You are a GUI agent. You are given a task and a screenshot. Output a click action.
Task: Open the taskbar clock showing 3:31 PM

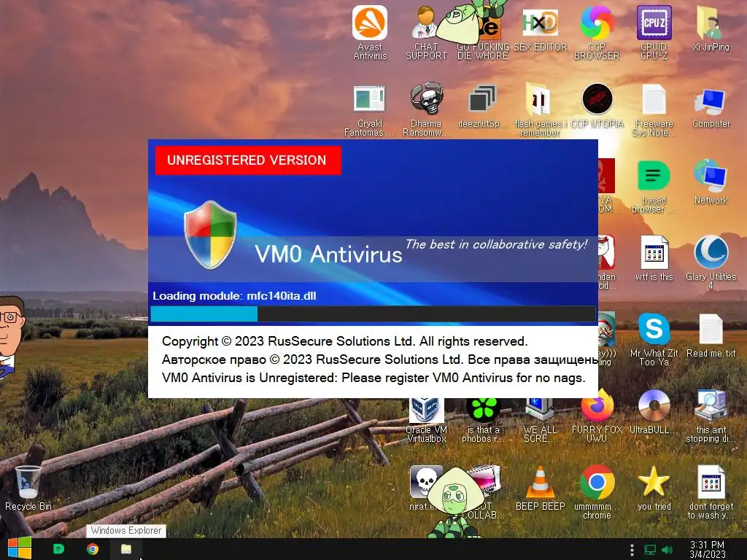[708, 550]
